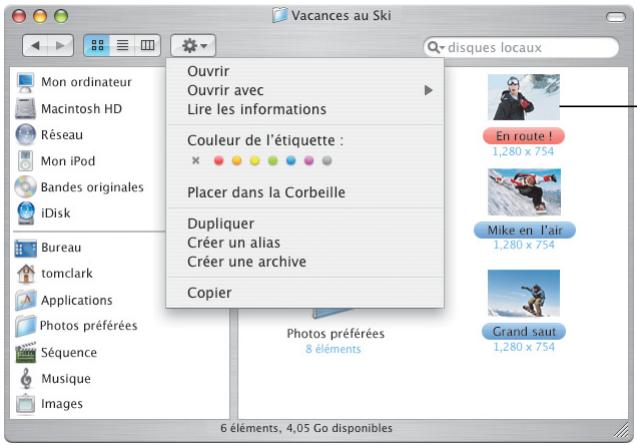
Task: Apply the orange label color
Action: click(236, 161)
